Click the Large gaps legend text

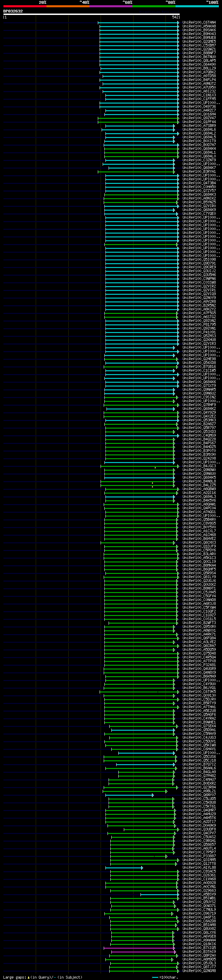[42, 977]
